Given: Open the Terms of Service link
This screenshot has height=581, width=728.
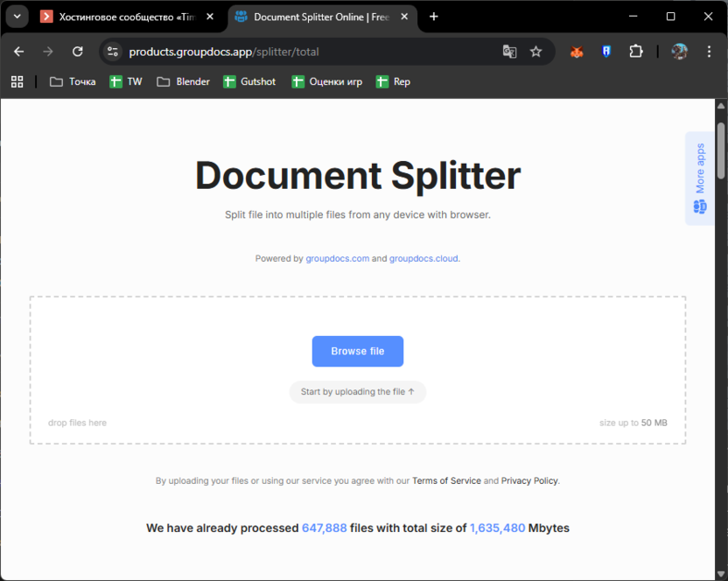Looking at the screenshot, I should 446,480.
